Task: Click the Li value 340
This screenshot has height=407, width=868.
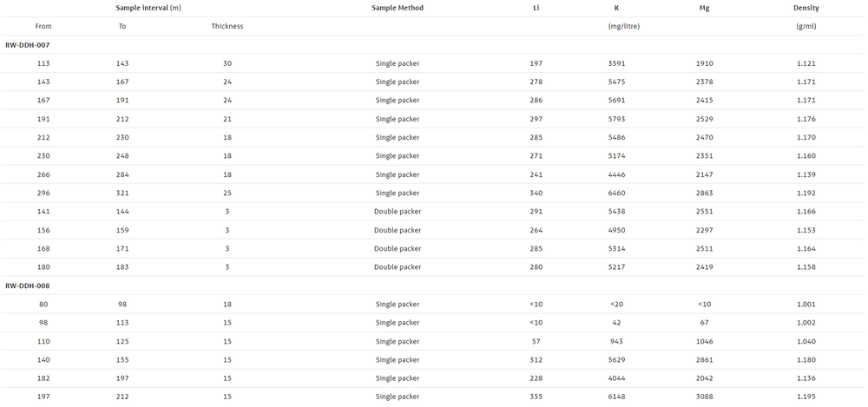Action: [536, 194]
